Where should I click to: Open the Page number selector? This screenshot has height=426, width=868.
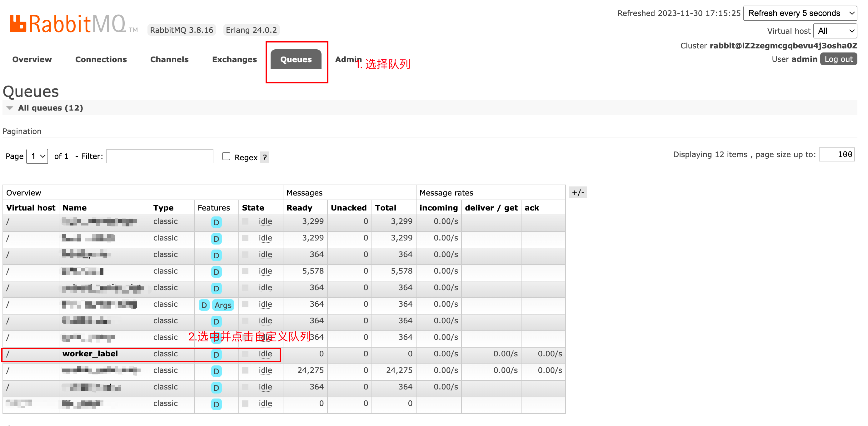tap(37, 156)
